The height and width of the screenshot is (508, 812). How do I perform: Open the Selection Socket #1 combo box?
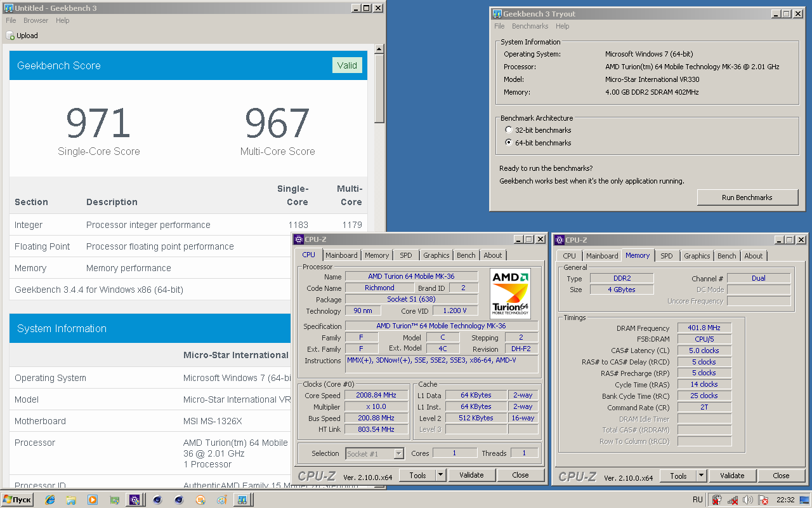click(x=375, y=453)
